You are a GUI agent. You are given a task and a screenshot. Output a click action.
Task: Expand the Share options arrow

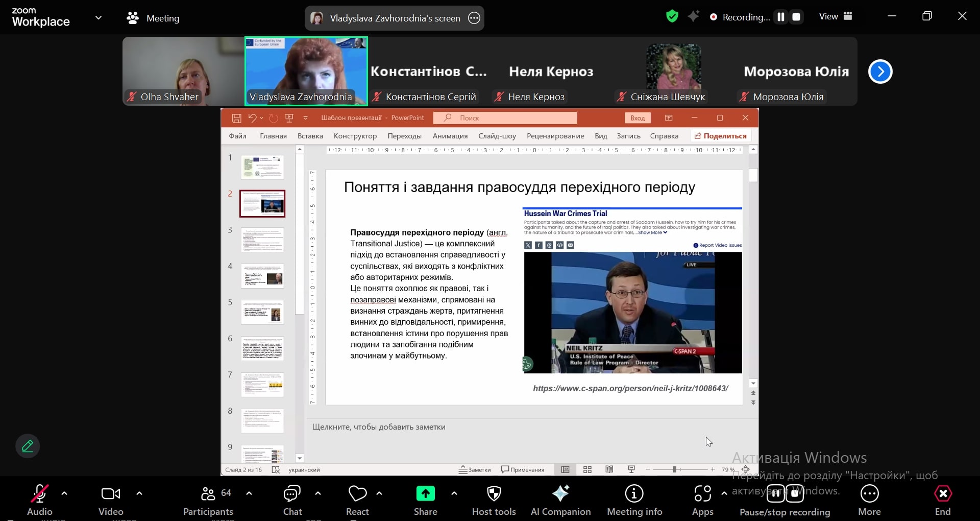454,493
